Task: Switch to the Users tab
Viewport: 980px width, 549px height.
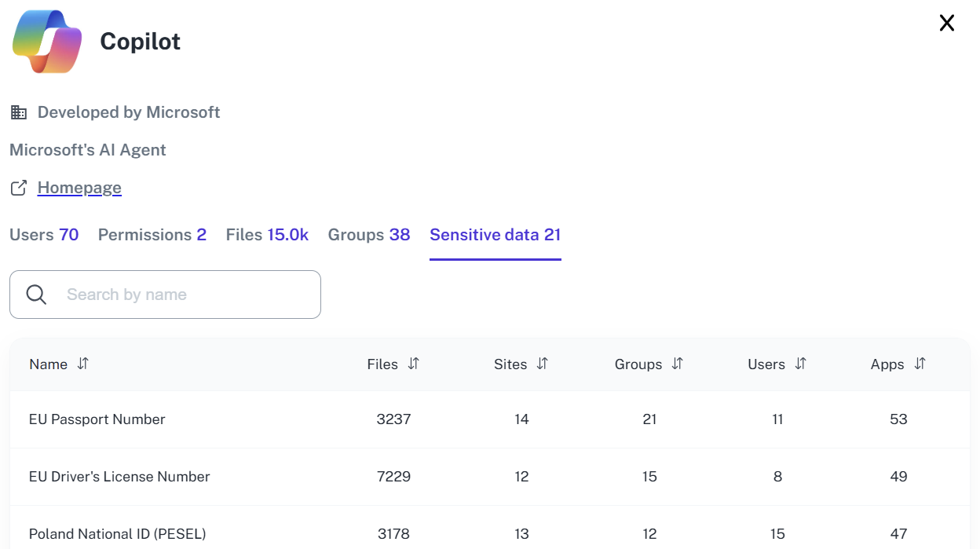Action: (44, 235)
